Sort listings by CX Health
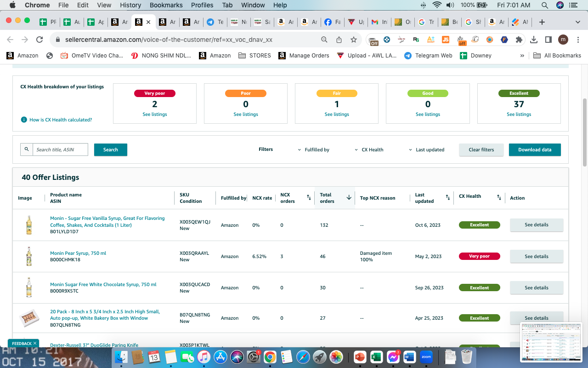Screen dimensions: 588x368 tap(499, 198)
